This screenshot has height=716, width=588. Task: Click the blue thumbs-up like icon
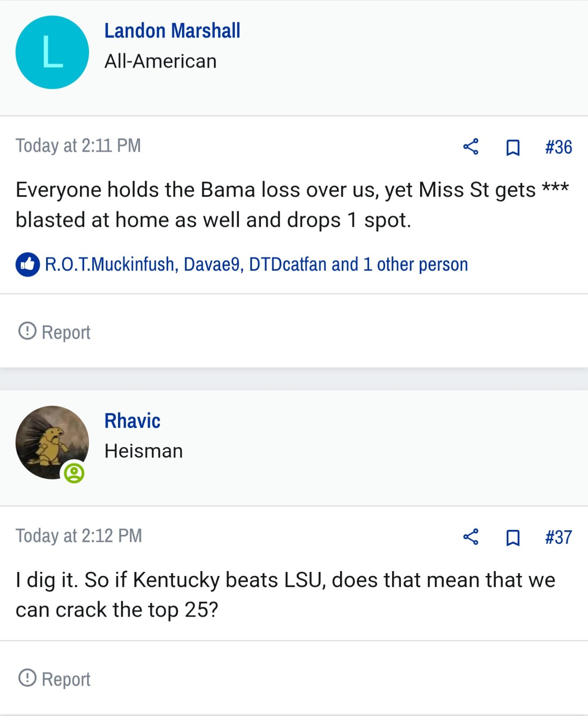coord(28,264)
